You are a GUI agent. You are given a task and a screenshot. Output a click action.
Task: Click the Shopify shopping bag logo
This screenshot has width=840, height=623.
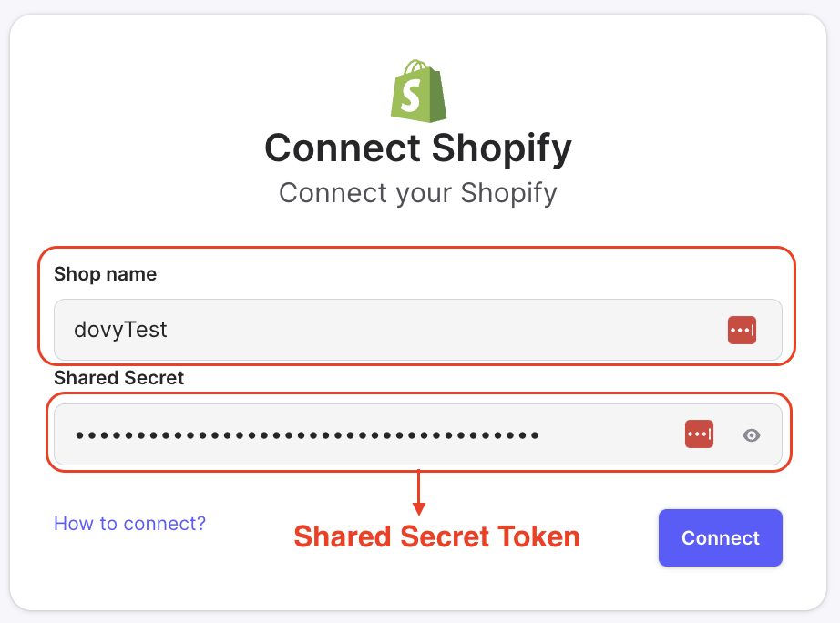418,91
